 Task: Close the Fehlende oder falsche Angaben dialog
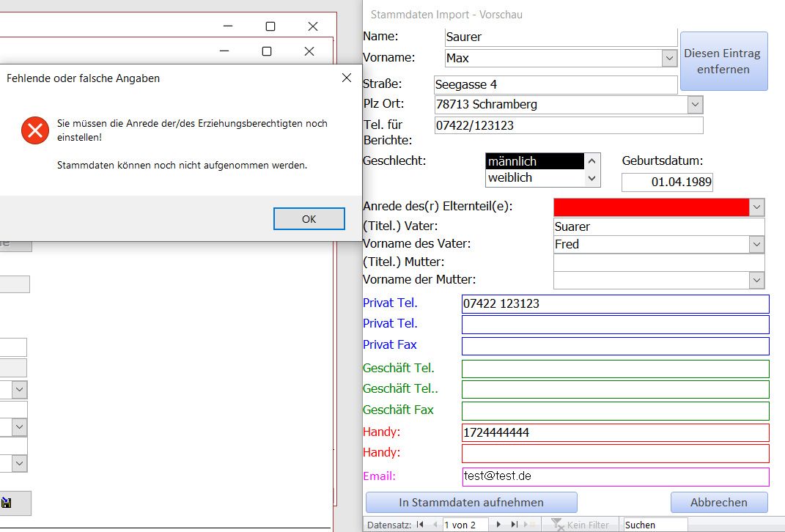pos(346,78)
